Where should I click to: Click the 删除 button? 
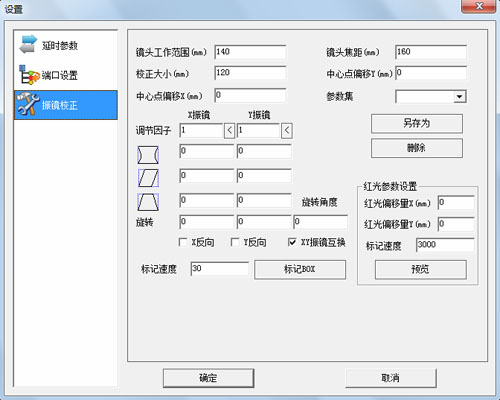tap(417, 148)
